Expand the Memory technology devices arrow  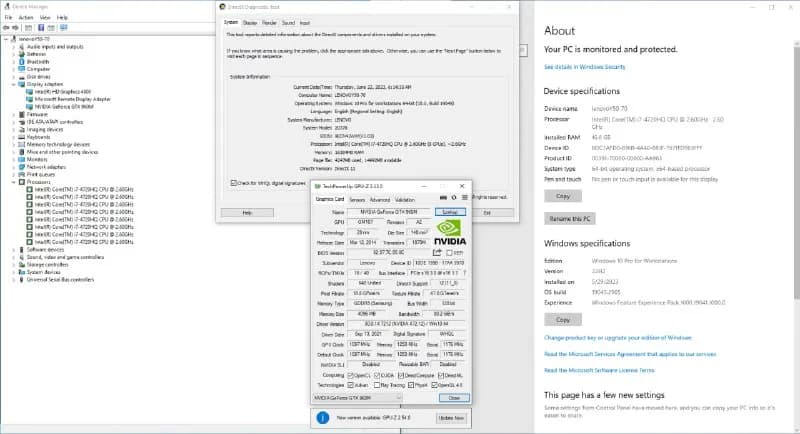tap(14, 145)
